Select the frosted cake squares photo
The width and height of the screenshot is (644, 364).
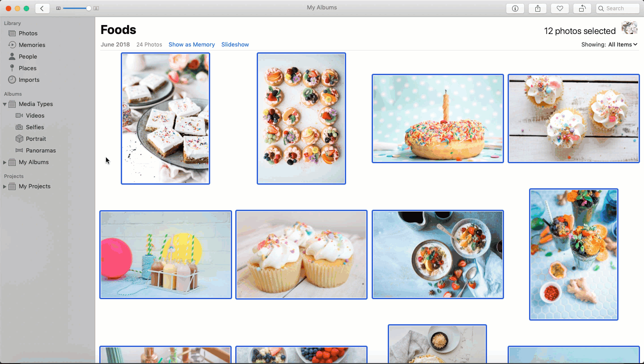click(x=165, y=119)
